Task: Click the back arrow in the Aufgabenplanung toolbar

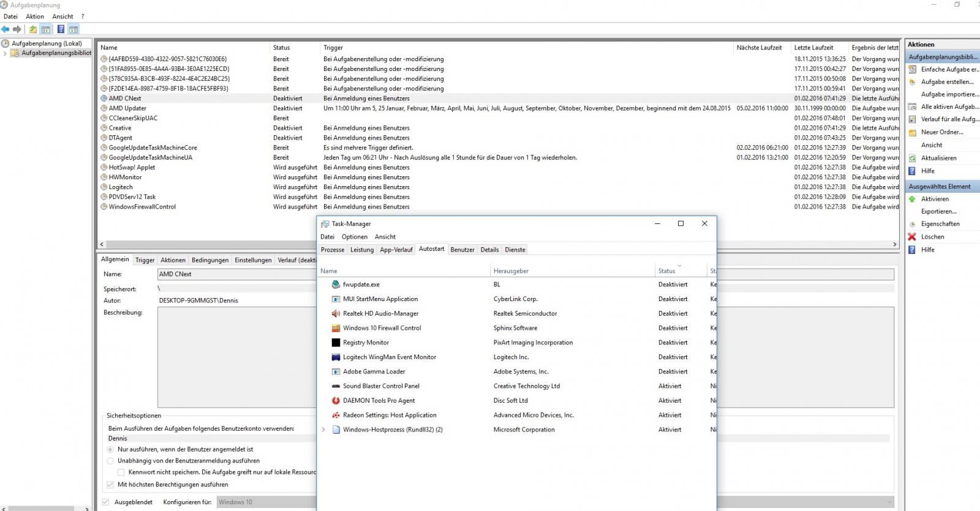Action: tap(6, 29)
